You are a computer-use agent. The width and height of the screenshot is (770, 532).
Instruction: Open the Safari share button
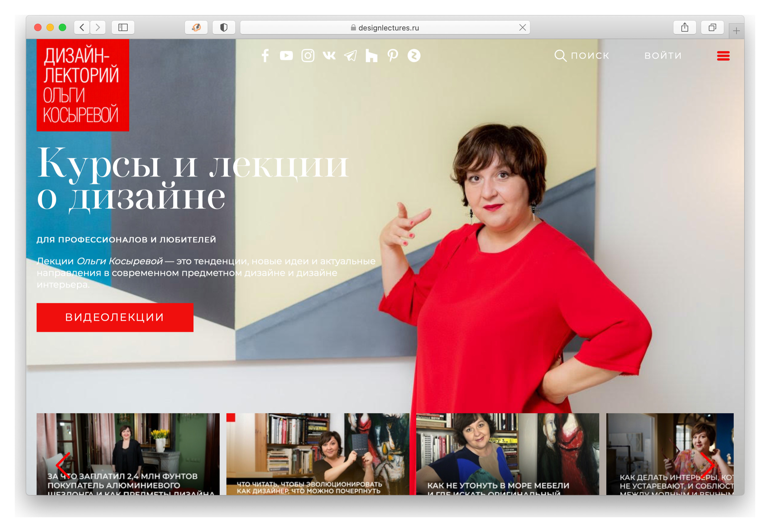(x=684, y=27)
